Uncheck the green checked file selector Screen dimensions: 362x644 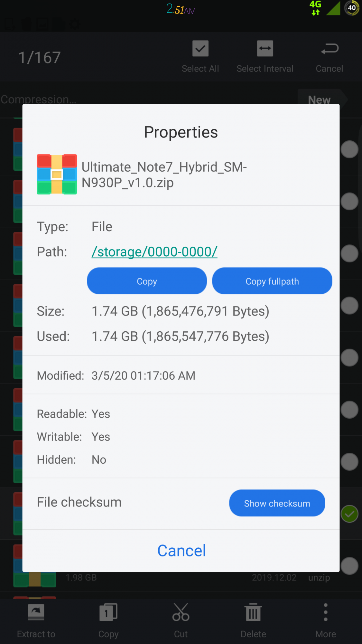coord(349,514)
